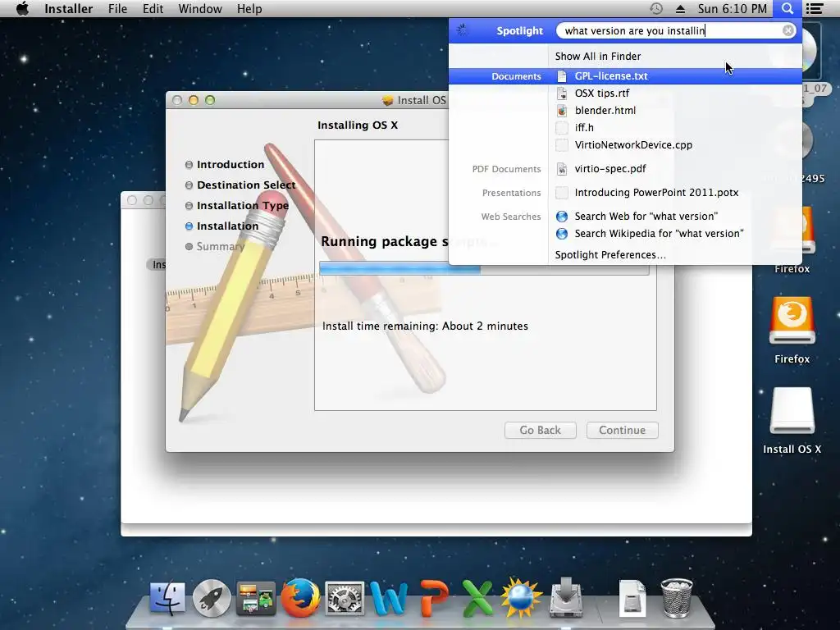The image size is (840, 630).
Task: Open the Notification Center list icon
Action: click(815, 8)
